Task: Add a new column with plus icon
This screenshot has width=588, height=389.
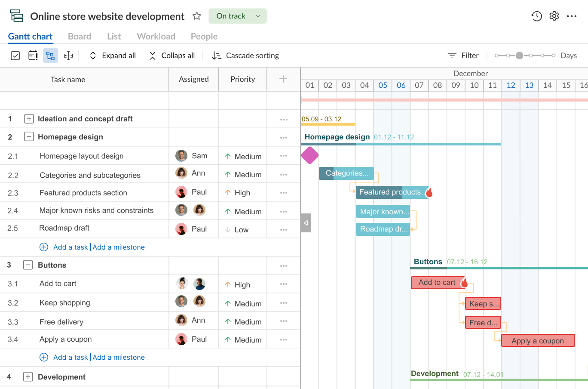Action: (x=283, y=79)
